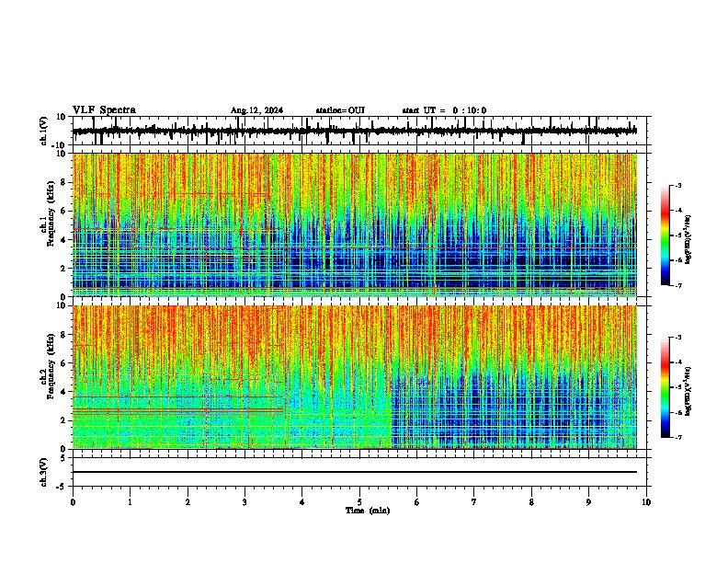Screen dimensions: 728x563
Task: Click time axis tick label "4"
Action: click(x=302, y=502)
